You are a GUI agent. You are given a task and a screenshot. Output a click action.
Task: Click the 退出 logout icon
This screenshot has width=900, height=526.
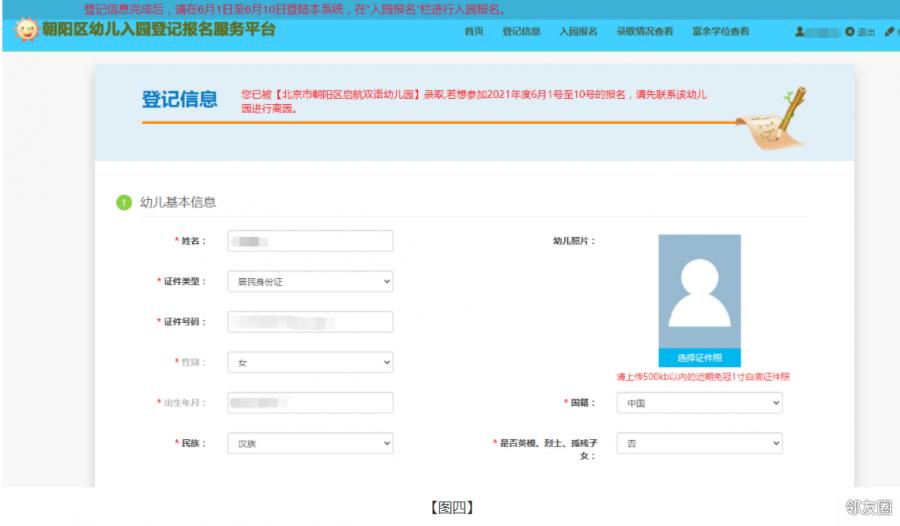(849, 32)
